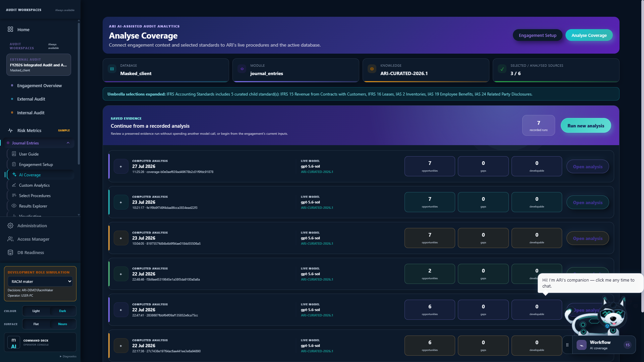Open the Administration gear icon
Viewport: 644px width, 362px height.
coord(10,226)
